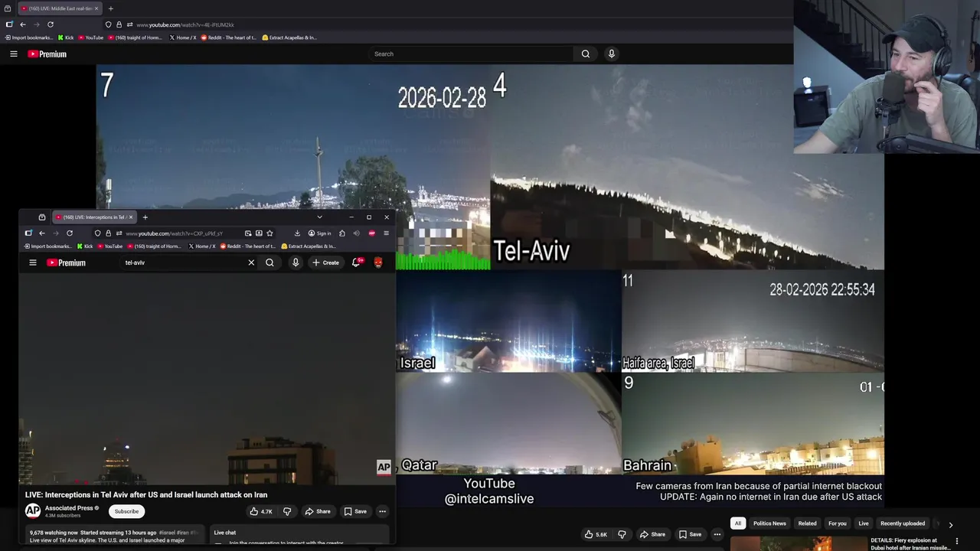Save the Associated Press video
This screenshot has height=551, width=980.
355,511
